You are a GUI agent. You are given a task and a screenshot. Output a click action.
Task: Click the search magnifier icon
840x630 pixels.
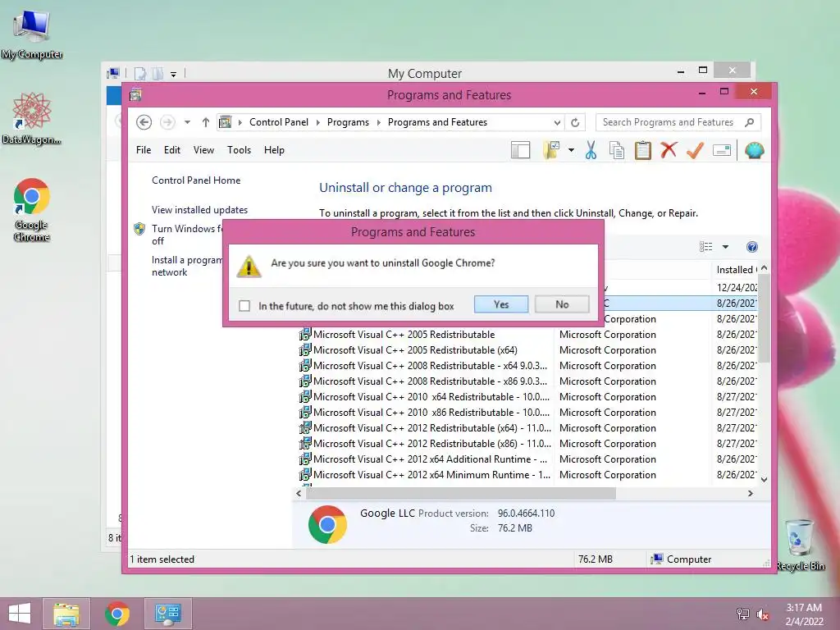(x=750, y=122)
